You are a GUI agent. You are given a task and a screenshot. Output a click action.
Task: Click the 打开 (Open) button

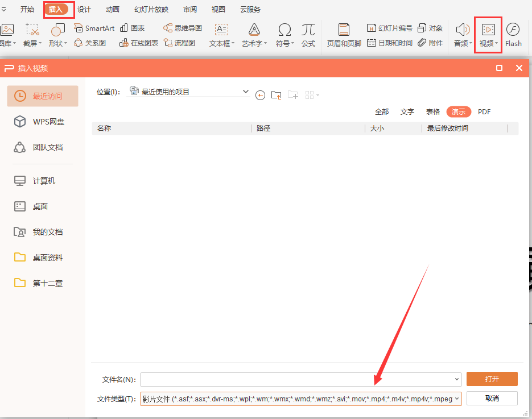(492, 379)
